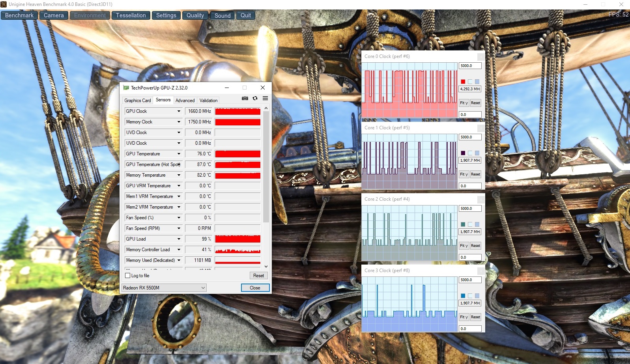Screen dimensions: 630x364
Task: Take a GPU-Z screenshot with the camera icon
Action: pos(245,98)
